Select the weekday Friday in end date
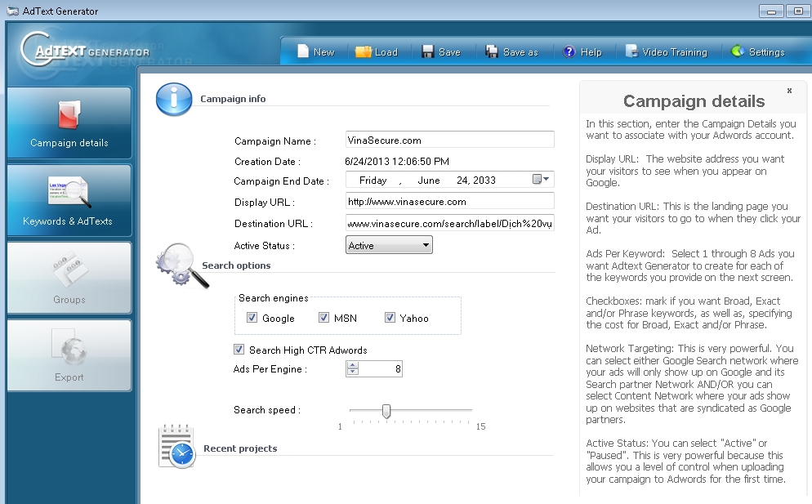812x504 pixels. (x=373, y=180)
